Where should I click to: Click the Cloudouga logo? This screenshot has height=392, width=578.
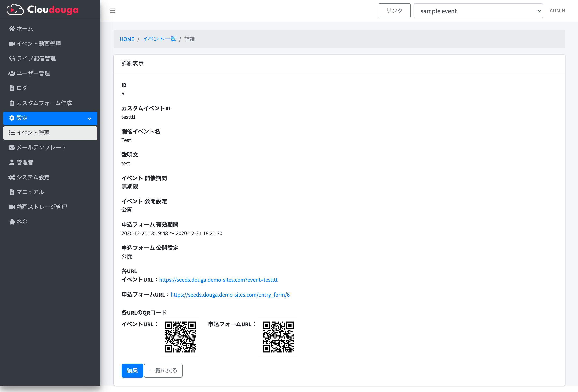pos(43,9)
